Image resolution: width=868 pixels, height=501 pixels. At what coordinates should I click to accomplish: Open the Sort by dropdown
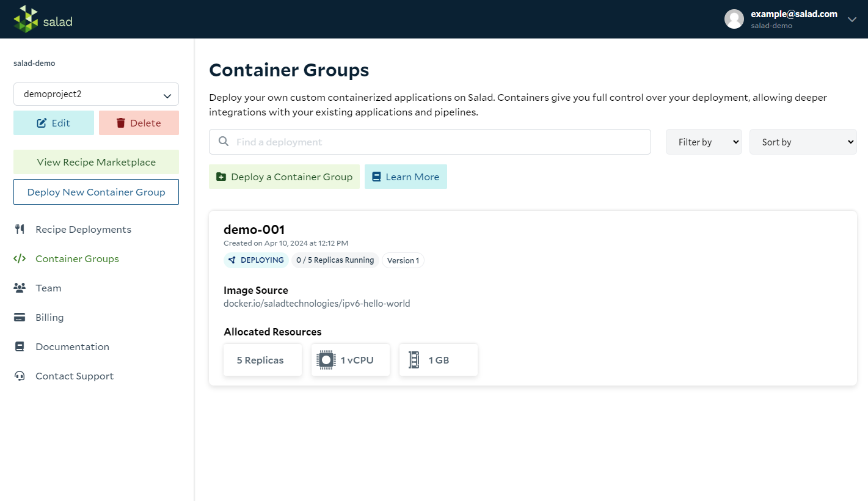(x=803, y=142)
